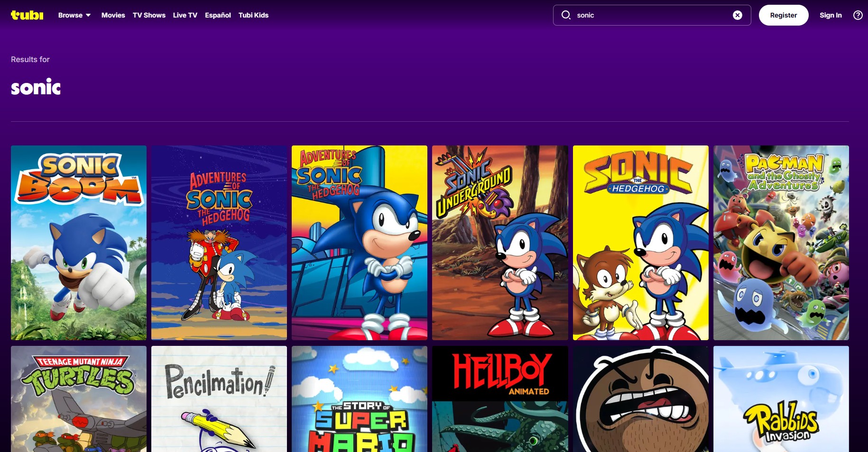This screenshot has width=868, height=452.
Task: Click the Sign In link
Action: point(831,15)
